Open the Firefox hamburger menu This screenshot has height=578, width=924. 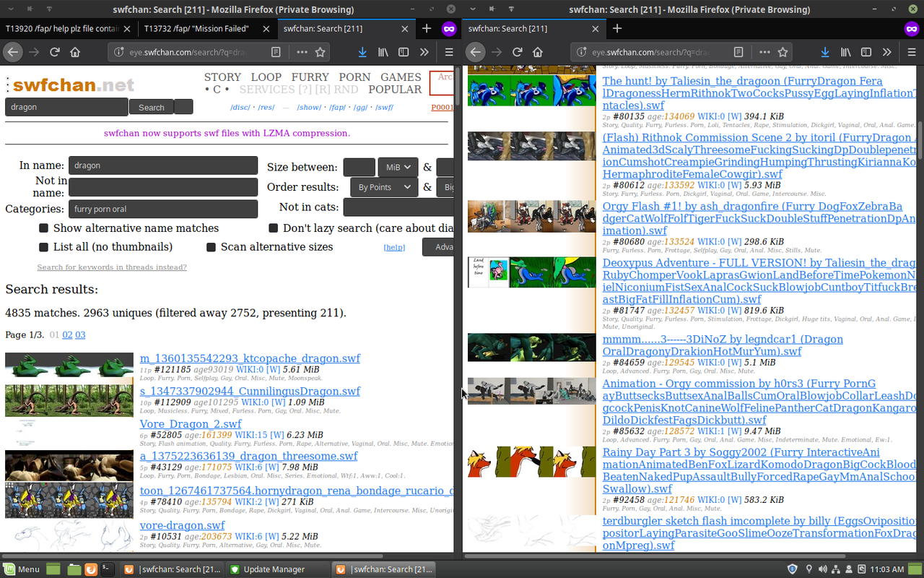448,51
